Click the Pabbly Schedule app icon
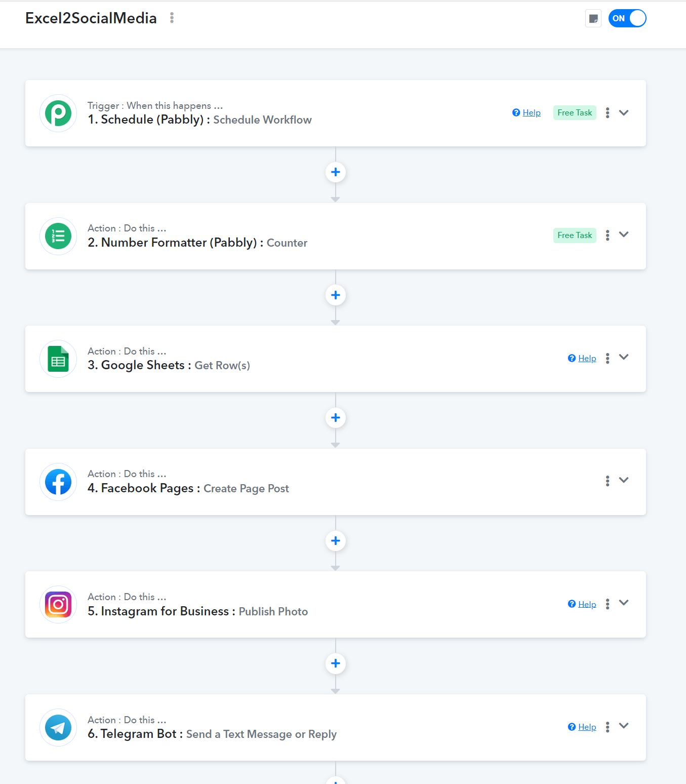 click(58, 113)
